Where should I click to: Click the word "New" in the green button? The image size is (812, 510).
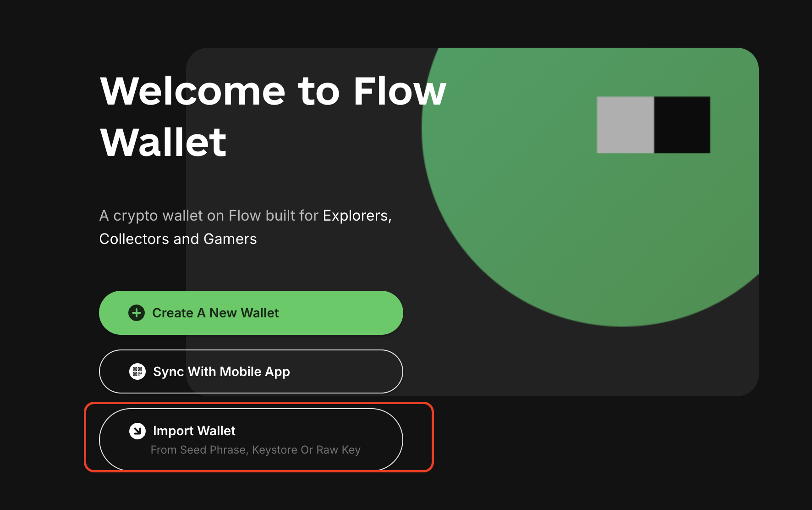(223, 313)
